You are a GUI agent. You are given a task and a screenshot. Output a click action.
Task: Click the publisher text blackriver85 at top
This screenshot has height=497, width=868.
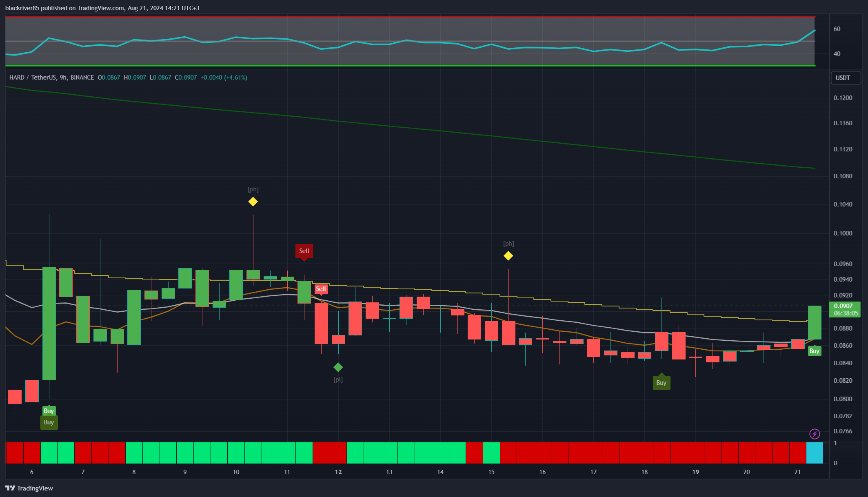[22, 8]
